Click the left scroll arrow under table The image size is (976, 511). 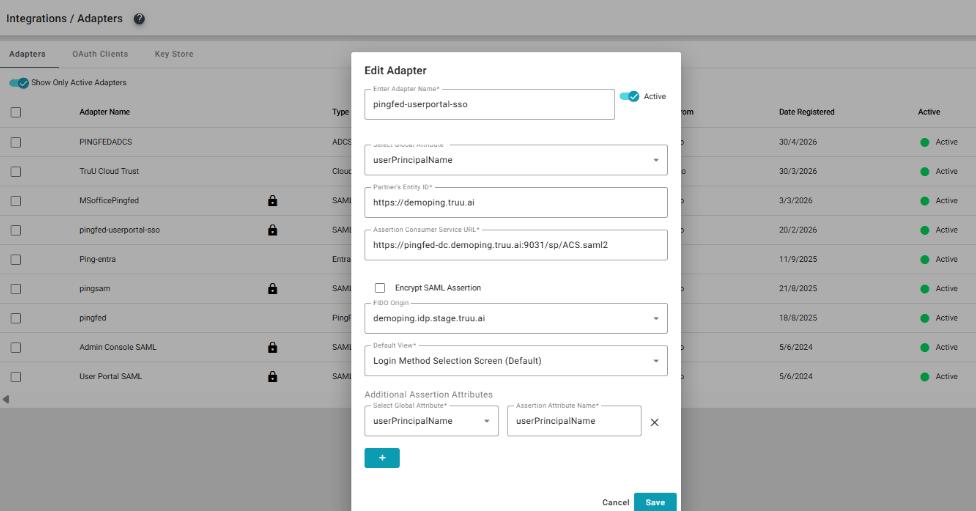[6, 399]
